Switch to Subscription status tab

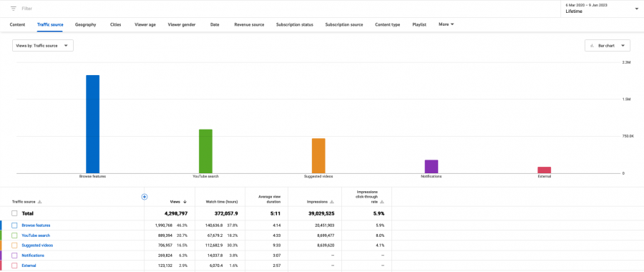click(x=295, y=24)
